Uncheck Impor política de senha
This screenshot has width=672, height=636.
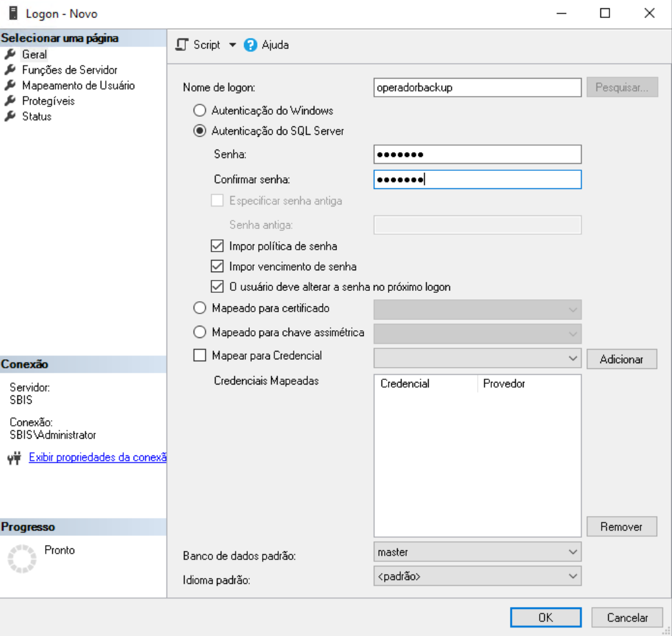pos(217,246)
